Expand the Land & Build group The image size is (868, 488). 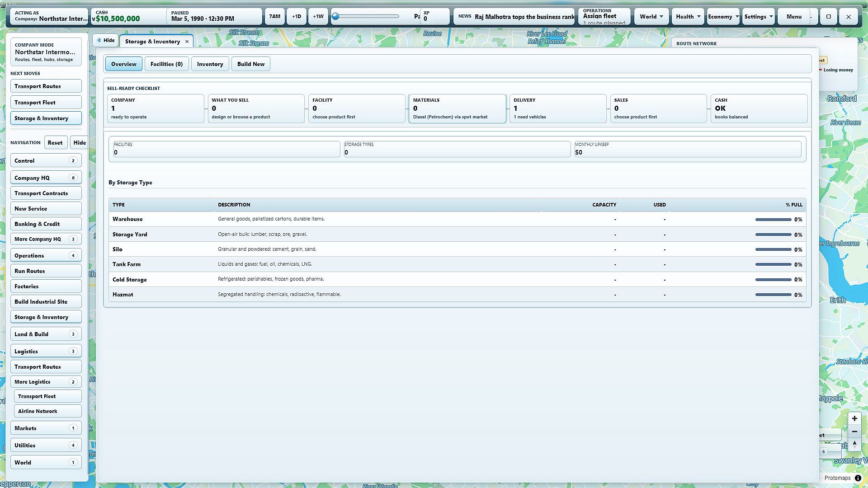tap(46, 334)
